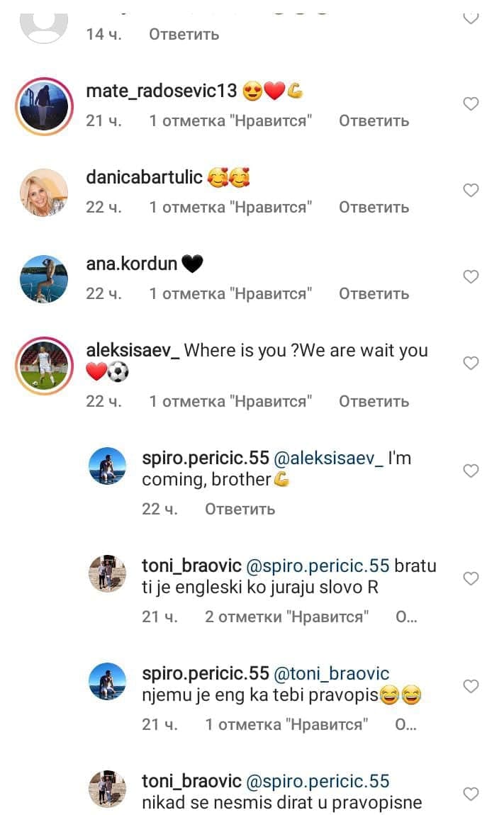This screenshot has height=815, width=504.
Task: Reply to mate_radosevic13 via Ответить
Action: point(374,121)
